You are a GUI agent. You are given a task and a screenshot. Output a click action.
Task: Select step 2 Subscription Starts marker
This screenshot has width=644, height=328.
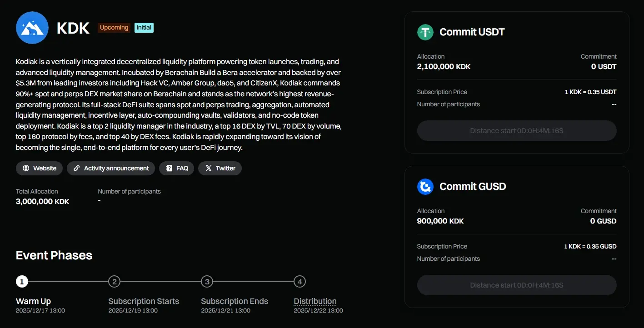click(x=114, y=282)
